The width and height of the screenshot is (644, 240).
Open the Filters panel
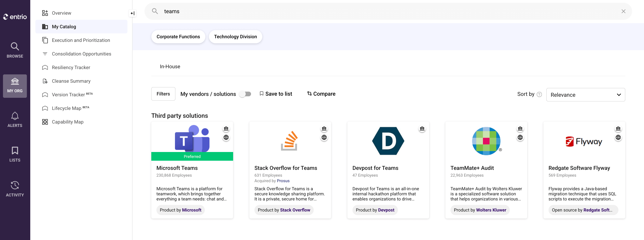point(163,94)
